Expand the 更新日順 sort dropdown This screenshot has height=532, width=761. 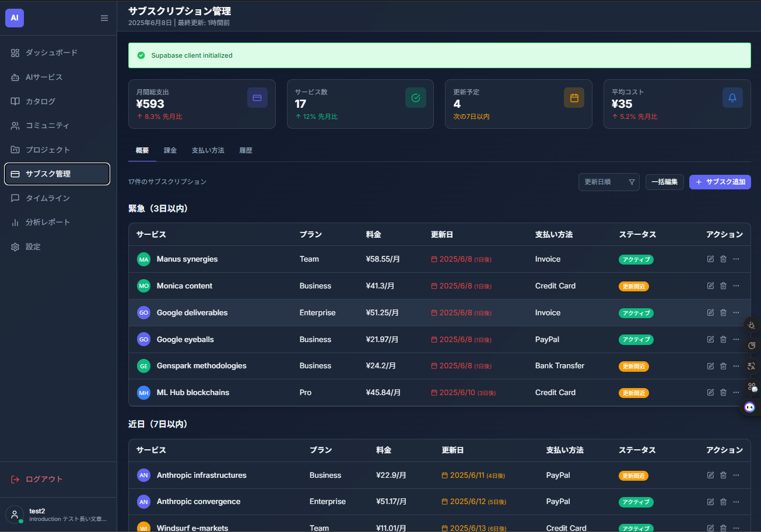pos(608,182)
